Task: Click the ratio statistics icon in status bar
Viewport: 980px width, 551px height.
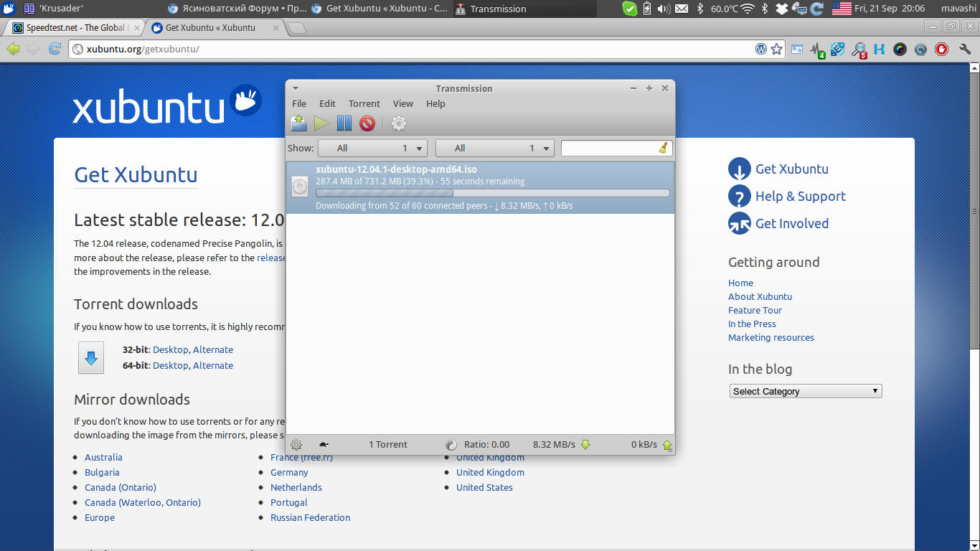Action: (x=451, y=445)
